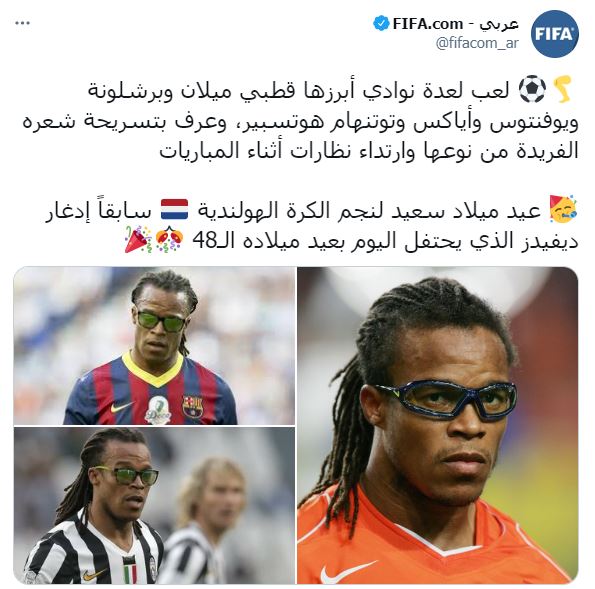This screenshot has width=595, height=589.
Task: Click the confetti ball emoji
Action: tap(169, 239)
